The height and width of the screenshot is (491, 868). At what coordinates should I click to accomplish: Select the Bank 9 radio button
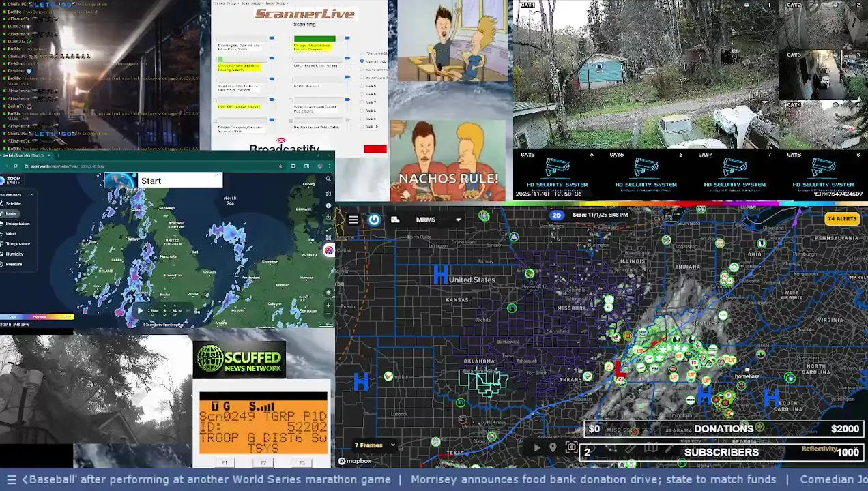tap(362, 119)
